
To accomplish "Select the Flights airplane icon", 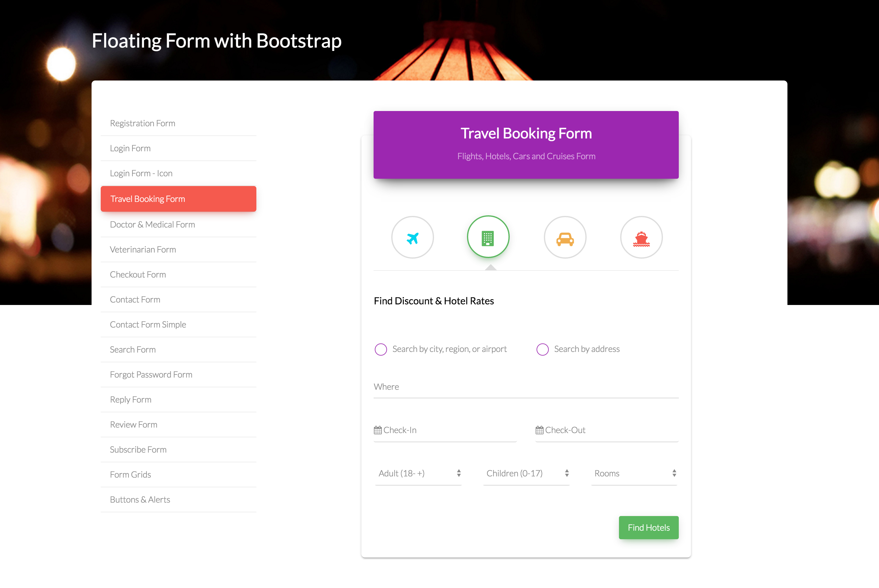I will coord(412,237).
